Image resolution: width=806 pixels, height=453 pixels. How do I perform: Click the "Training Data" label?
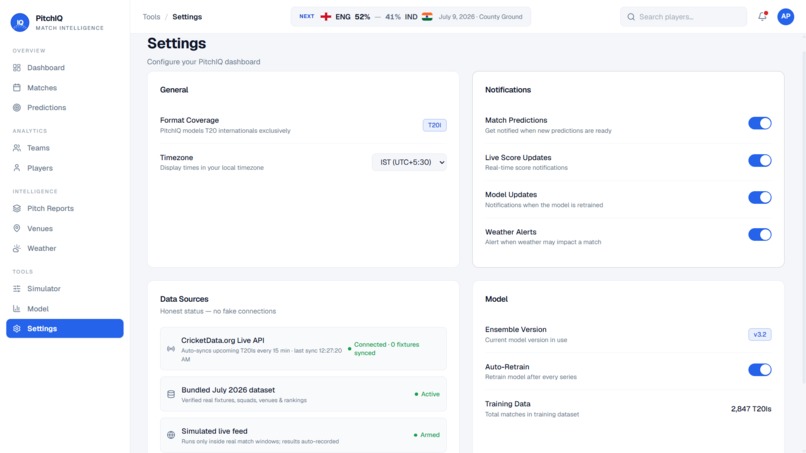507,404
